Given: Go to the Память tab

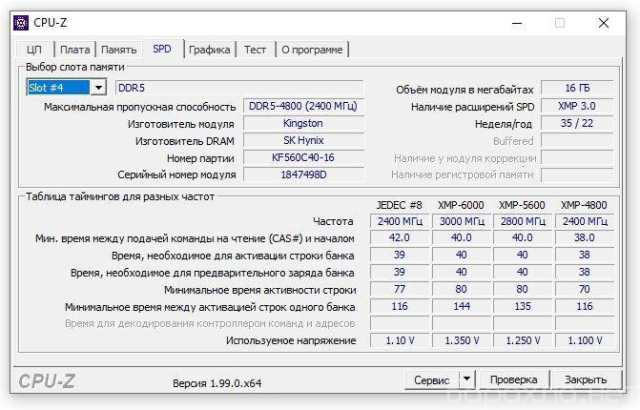Looking at the screenshot, I should pos(119,49).
